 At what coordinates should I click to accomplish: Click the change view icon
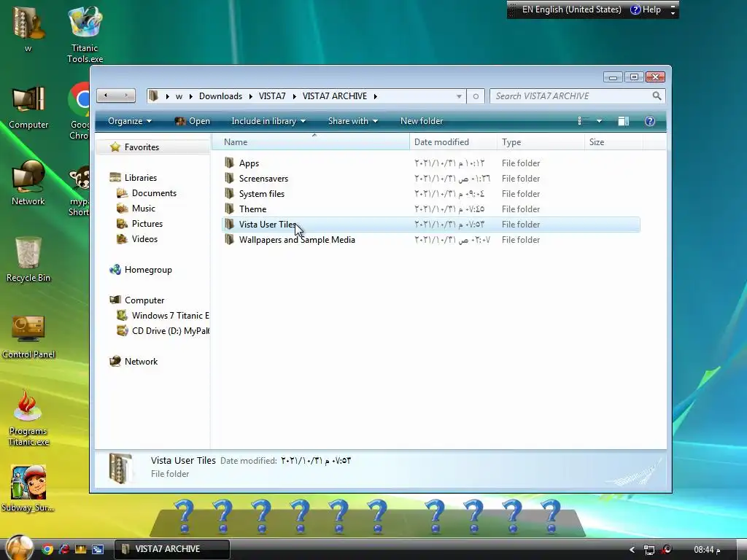tap(583, 121)
